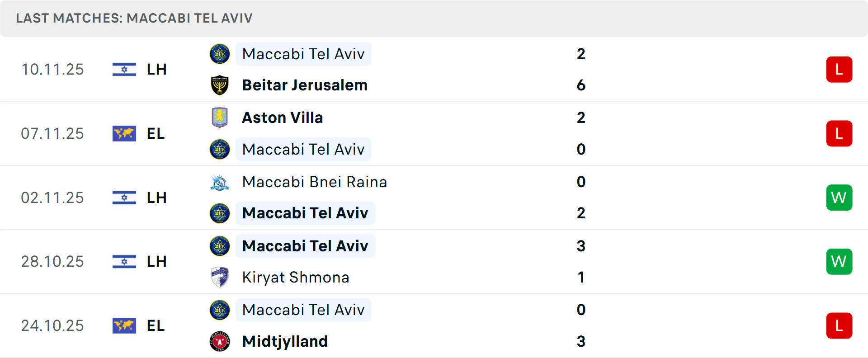This screenshot has height=358, width=868.
Task: Click the score 6 beside Beitar Jerusalem
Action: 581,85
